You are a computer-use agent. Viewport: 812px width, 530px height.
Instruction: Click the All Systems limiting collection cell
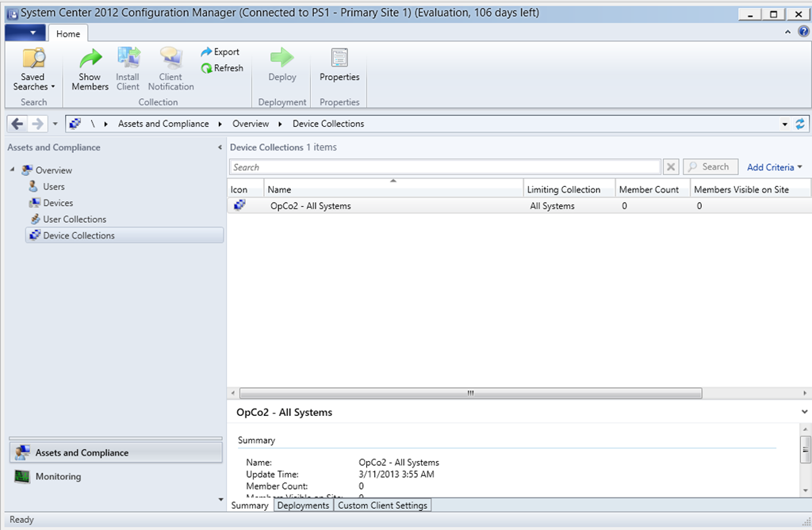pos(552,205)
